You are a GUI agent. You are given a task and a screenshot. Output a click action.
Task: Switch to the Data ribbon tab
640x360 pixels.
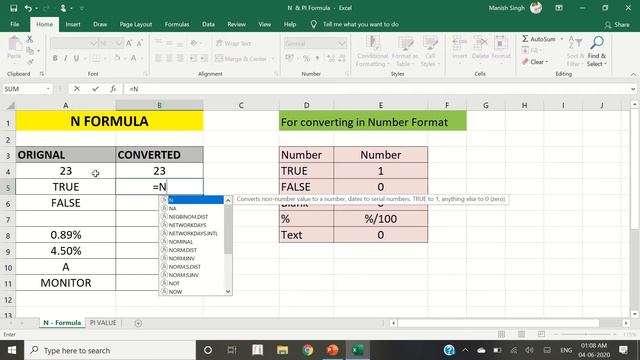click(x=208, y=24)
